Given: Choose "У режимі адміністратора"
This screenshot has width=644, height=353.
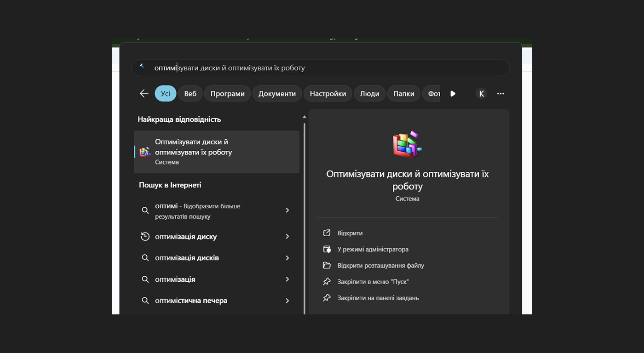Looking at the screenshot, I should [x=373, y=249].
